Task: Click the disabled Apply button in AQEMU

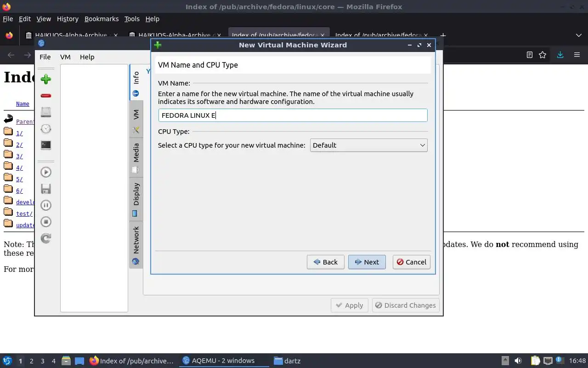Action: click(x=349, y=305)
